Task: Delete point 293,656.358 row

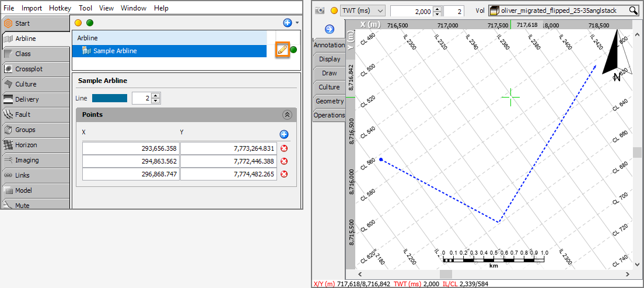Action: point(284,148)
